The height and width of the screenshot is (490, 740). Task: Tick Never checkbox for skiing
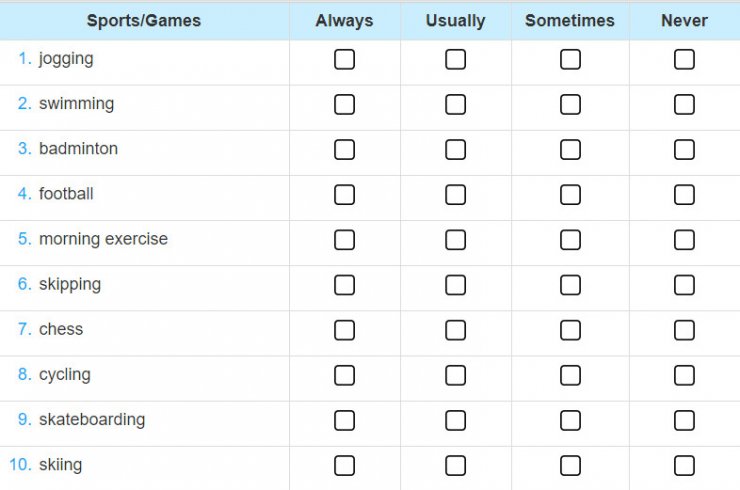tap(684, 465)
